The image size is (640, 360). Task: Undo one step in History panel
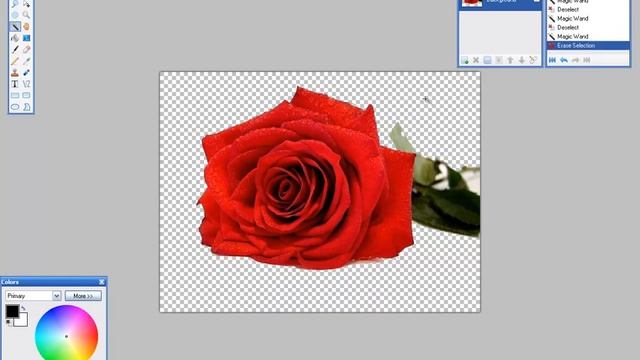pos(564,60)
